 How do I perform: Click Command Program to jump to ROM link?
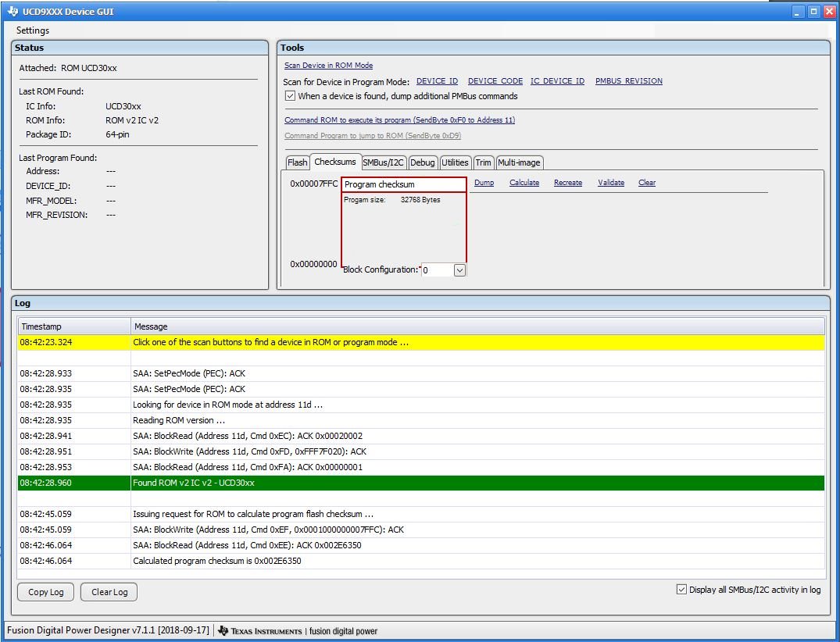point(373,135)
